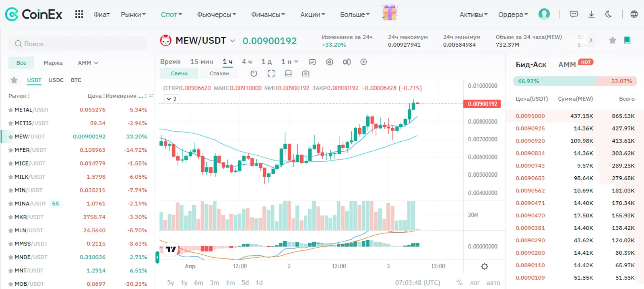Expand the Активы dropdown
This screenshot has height=289, width=644.
point(474,14)
